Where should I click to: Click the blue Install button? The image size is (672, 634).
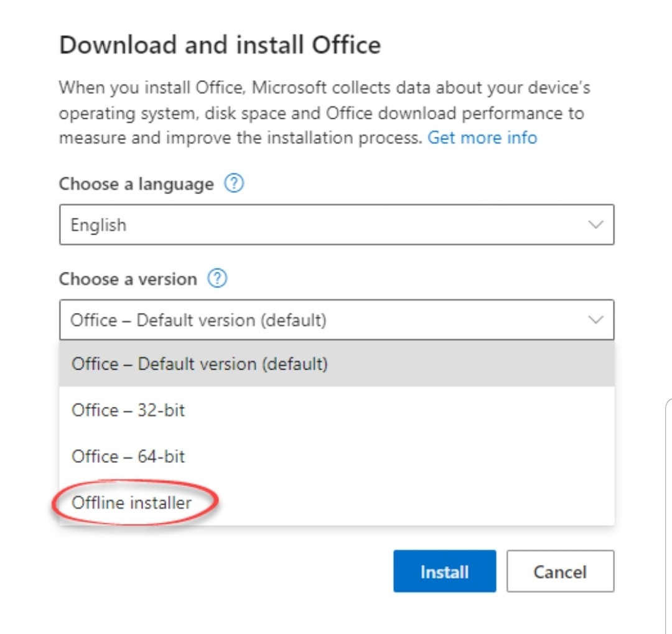point(445,571)
